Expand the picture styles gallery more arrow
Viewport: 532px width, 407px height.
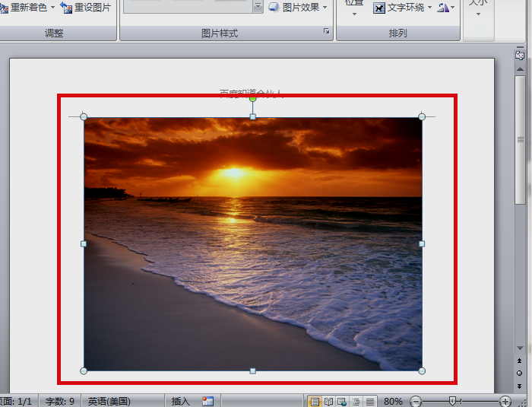coord(258,7)
